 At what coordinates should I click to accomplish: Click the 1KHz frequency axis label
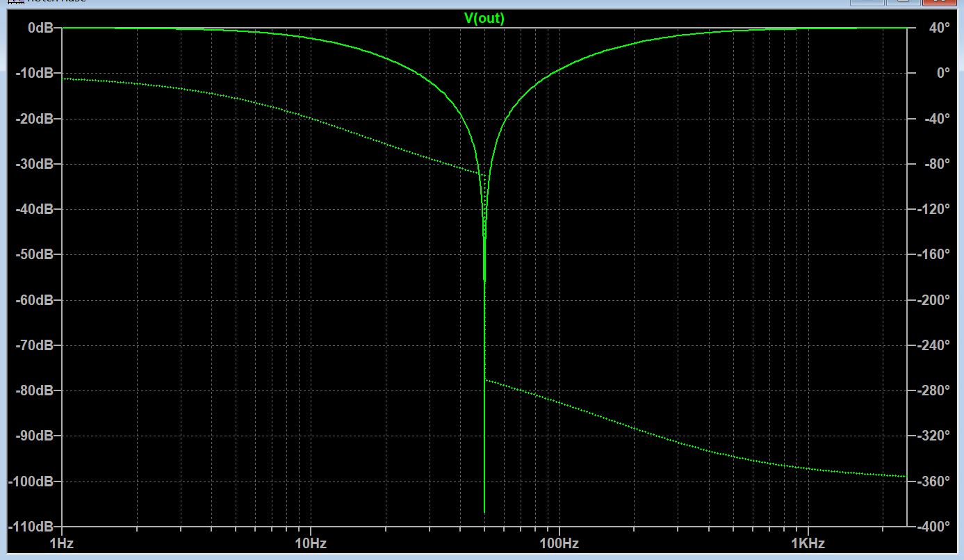[x=808, y=542]
